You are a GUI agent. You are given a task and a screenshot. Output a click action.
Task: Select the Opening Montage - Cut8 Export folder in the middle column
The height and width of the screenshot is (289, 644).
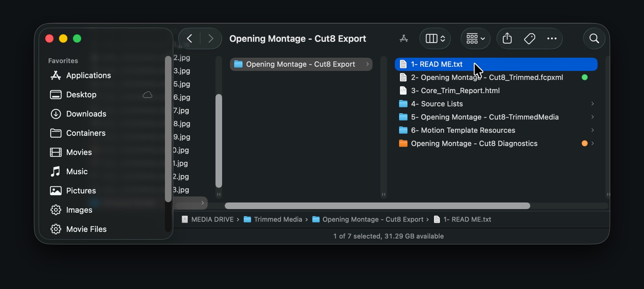(301, 64)
